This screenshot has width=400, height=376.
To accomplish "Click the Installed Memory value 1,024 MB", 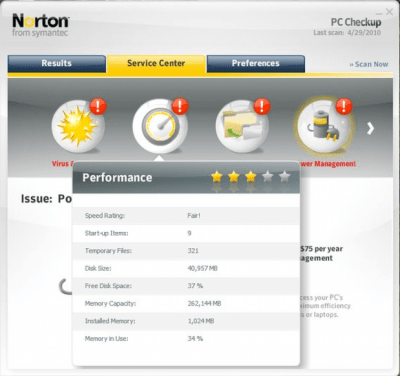I will coord(201,321).
